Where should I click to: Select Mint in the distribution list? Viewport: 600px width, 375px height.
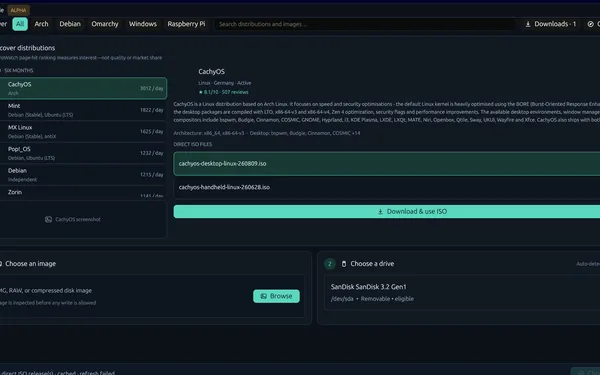83,110
